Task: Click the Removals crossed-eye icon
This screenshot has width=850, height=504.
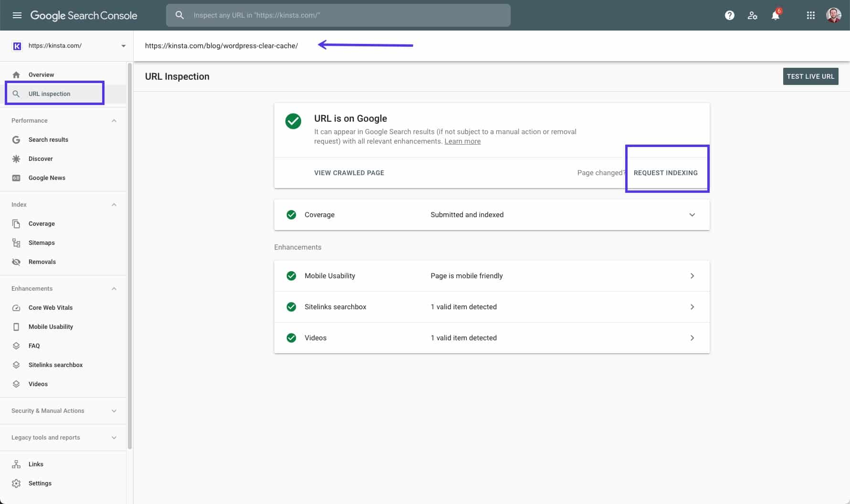Action: click(16, 262)
